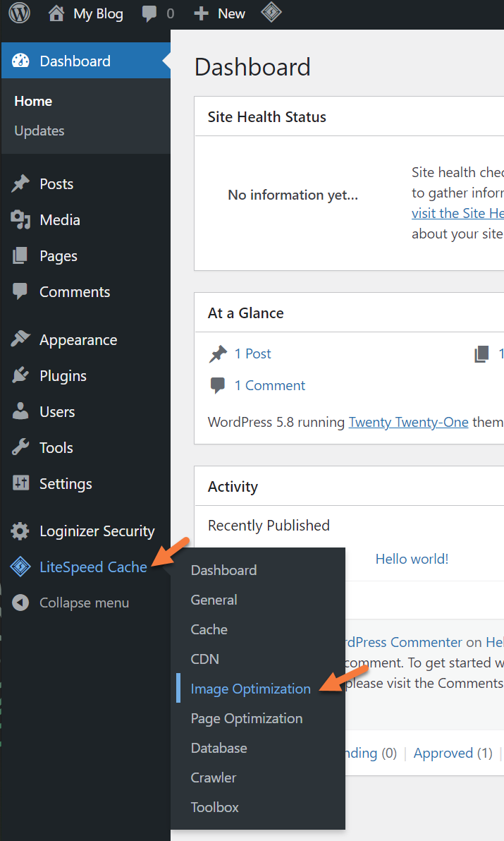Click the Loginizer Security gear icon
504x841 pixels.
click(20, 531)
